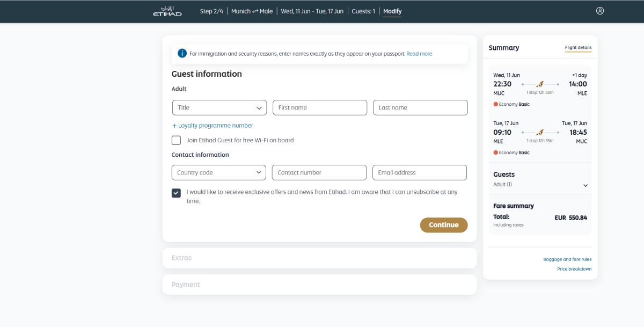The height and width of the screenshot is (327, 644).
Task: Open the Title dropdown
Action: (x=219, y=107)
